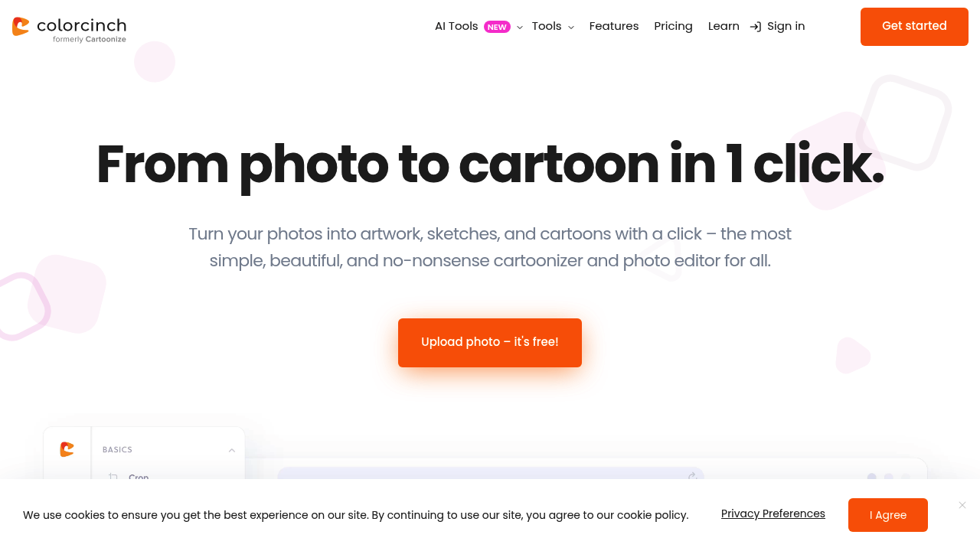Click the refresh arrow in the preview bar

(692, 476)
